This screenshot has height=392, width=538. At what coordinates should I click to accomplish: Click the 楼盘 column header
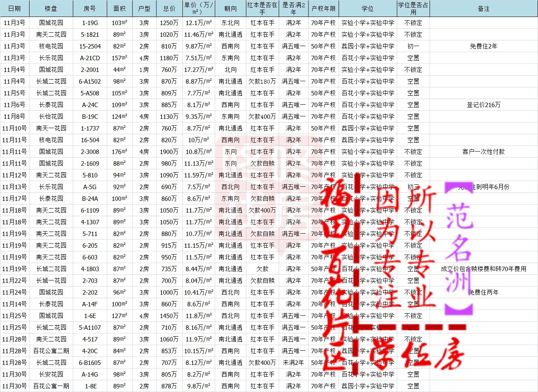pos(51,8)
